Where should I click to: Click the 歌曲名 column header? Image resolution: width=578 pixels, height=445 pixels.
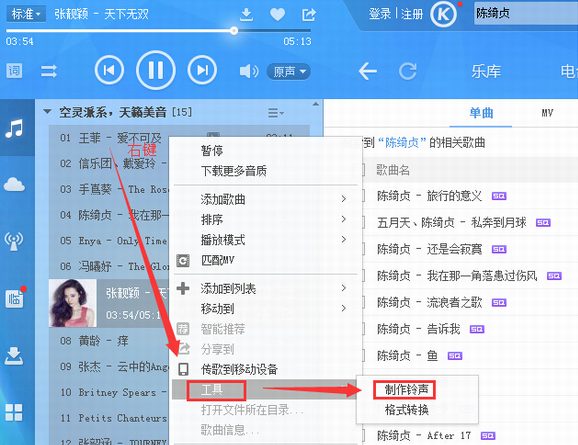pos(393,170)
